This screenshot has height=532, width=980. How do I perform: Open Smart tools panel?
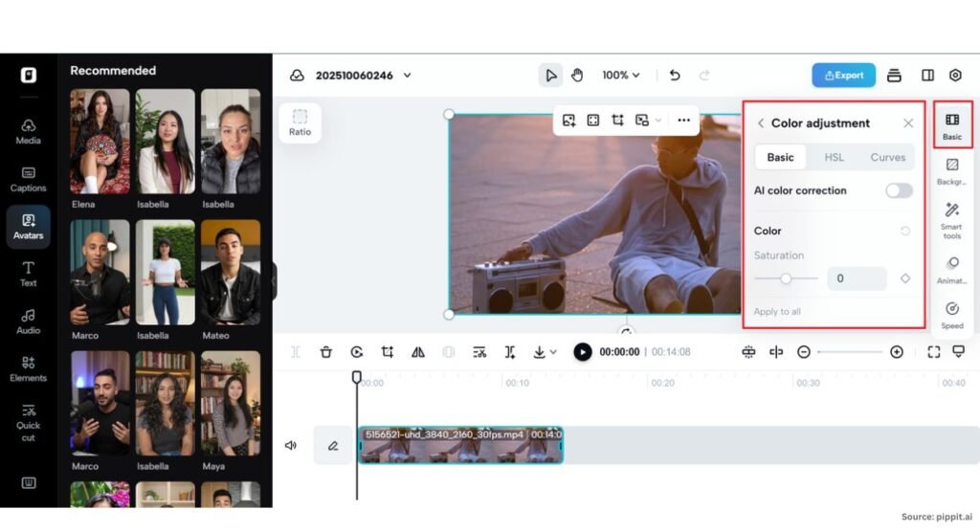click(951, 218)
